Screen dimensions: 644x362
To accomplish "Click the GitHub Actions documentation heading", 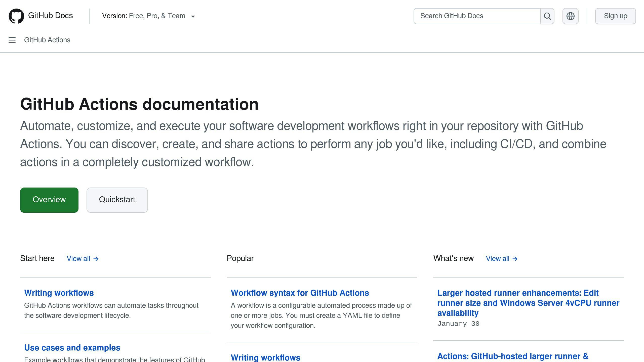I will (139, 104).
